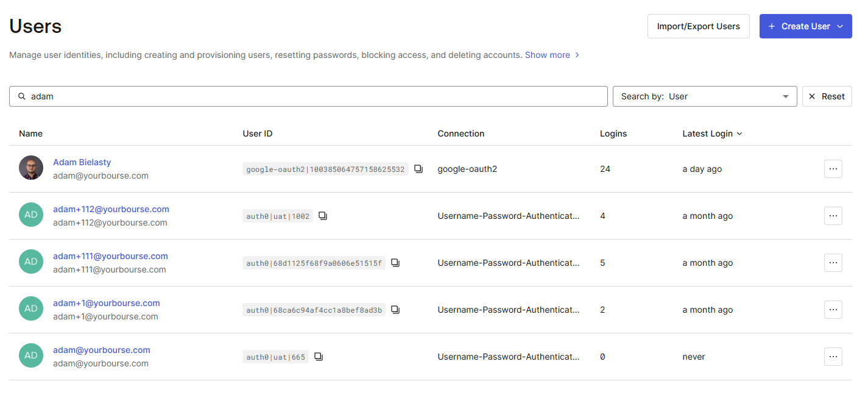Viewport: 868px width, 406px height.
Task: Open actions menu for adam+111 user
Action: point(833,263)
